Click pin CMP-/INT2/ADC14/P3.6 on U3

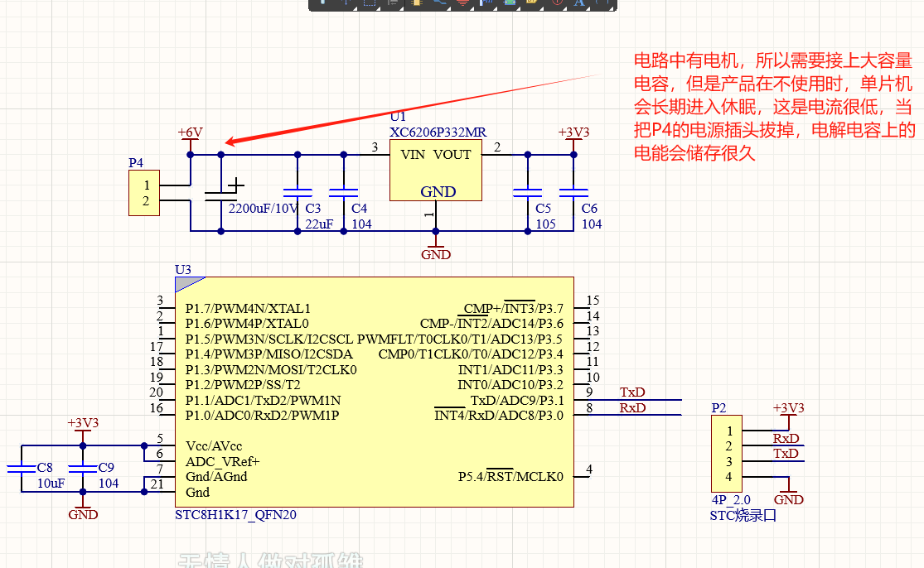[491, 324]
